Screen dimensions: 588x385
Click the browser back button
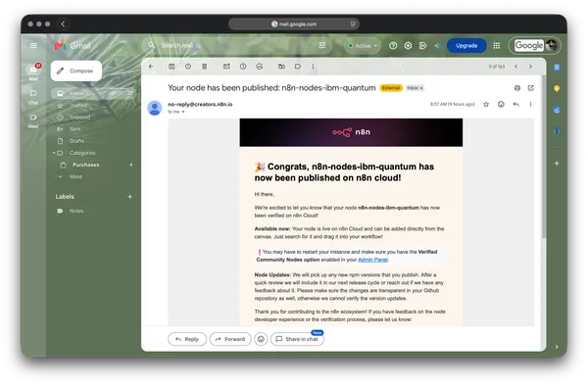[63, 24]
